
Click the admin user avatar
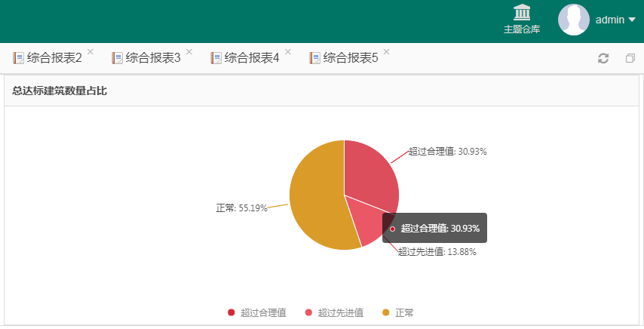pos(573,20)
